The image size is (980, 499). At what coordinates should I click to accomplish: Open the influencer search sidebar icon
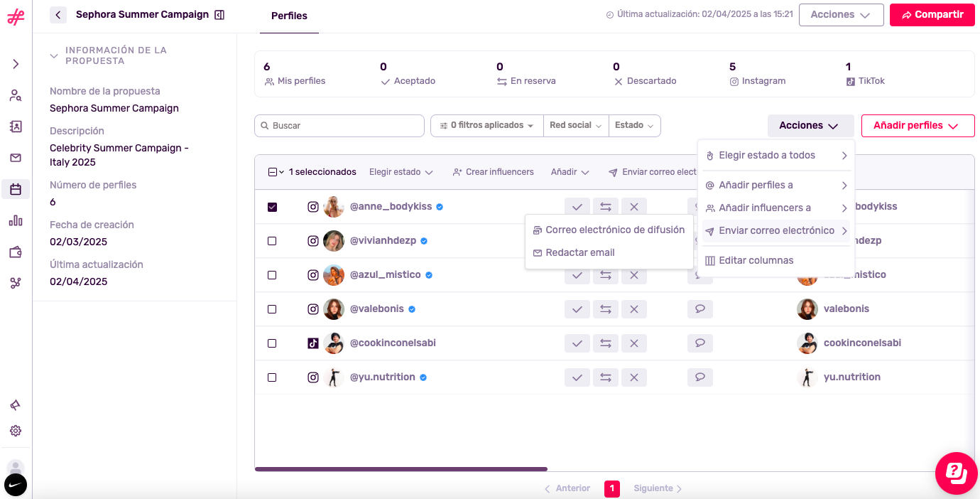[x=16, y=95]
